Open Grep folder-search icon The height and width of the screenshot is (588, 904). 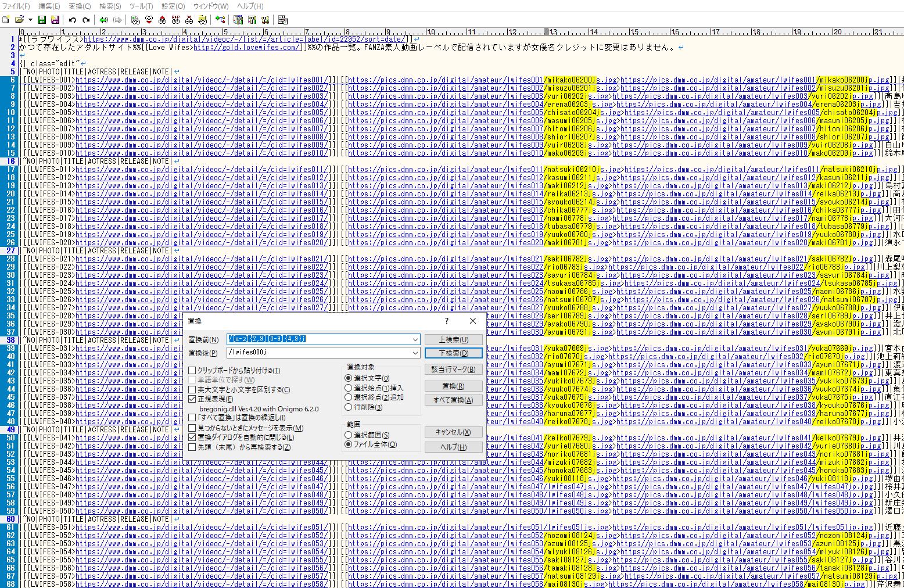click(202, 20)
